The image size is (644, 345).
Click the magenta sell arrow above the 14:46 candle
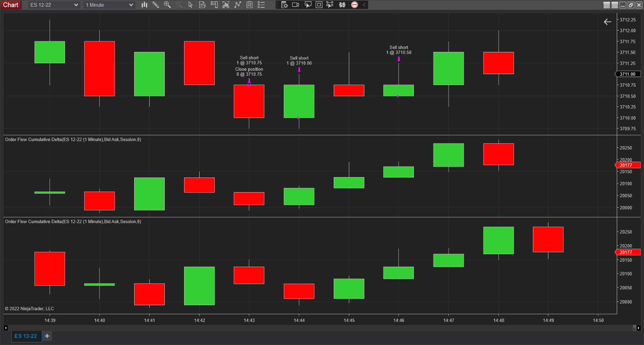pos(399,59)
